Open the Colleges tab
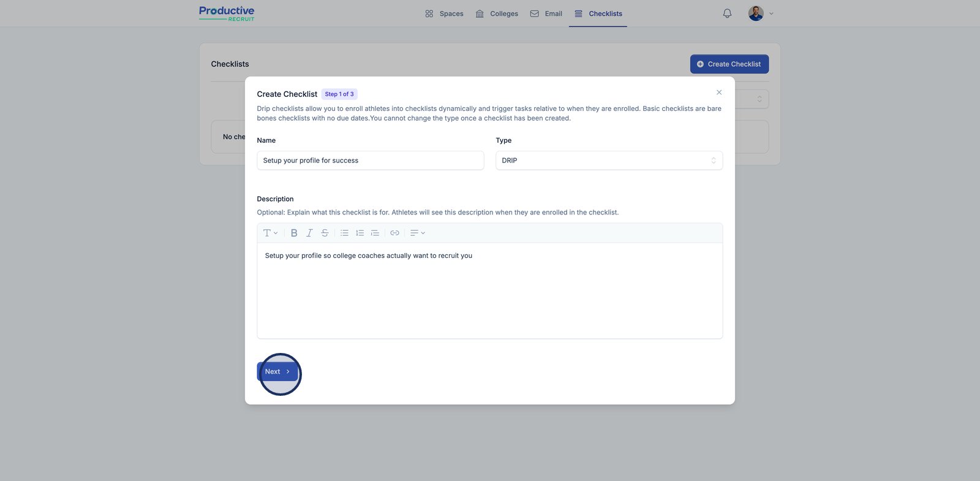 (497, 13)
